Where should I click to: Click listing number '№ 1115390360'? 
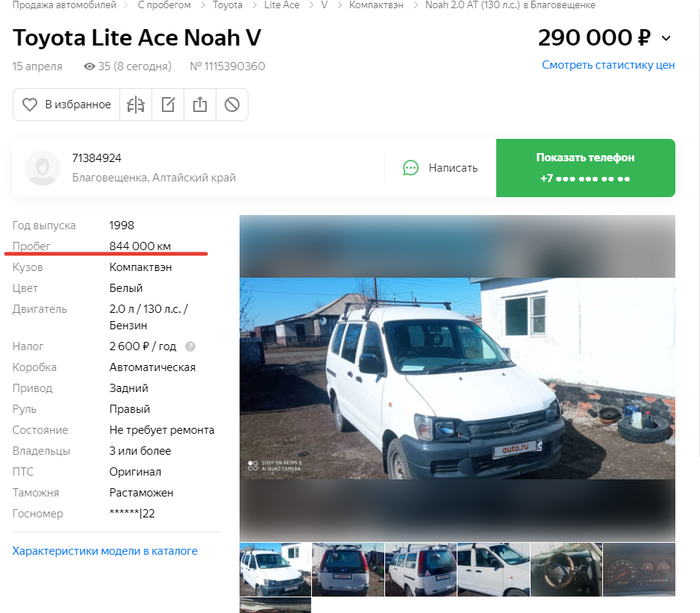tap(228, 66)
